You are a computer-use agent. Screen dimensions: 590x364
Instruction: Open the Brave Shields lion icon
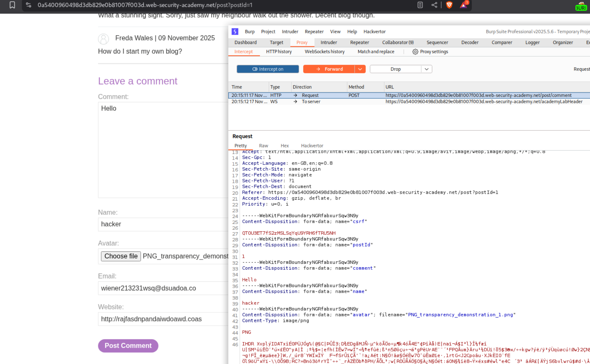point(449,5)
